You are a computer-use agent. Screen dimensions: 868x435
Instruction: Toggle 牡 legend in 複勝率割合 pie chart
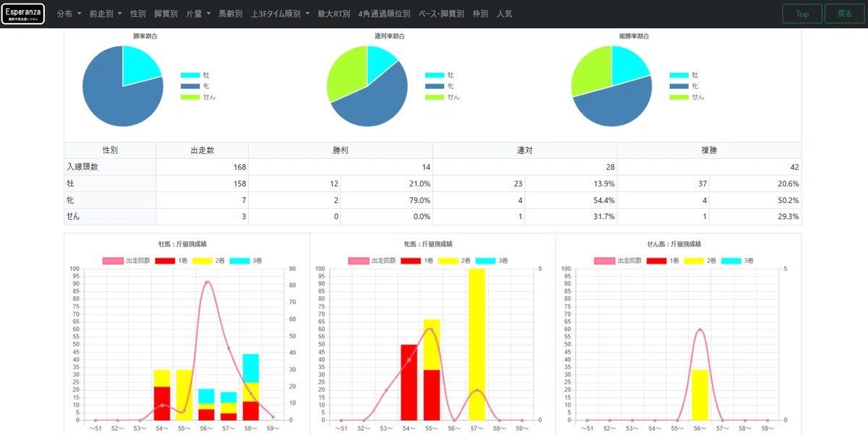684,75
